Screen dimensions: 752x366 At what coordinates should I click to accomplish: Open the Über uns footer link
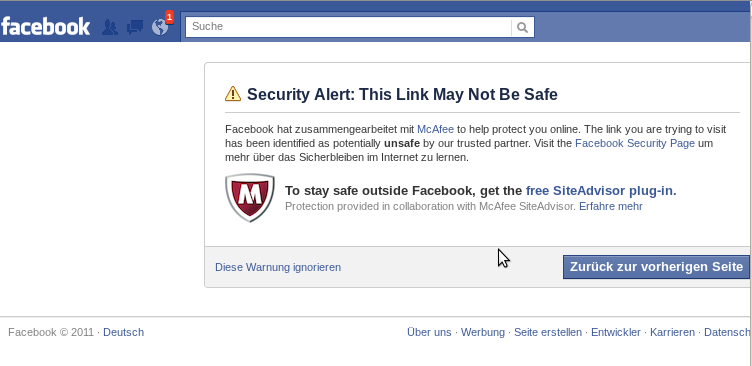429,332
